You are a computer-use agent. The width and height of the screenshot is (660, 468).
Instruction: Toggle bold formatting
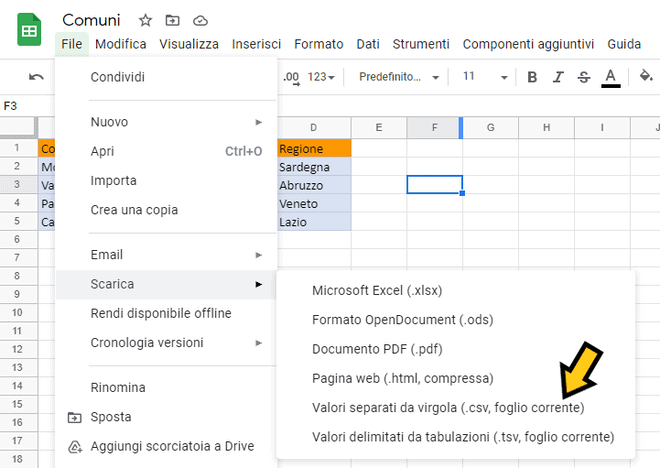[532, 77]
